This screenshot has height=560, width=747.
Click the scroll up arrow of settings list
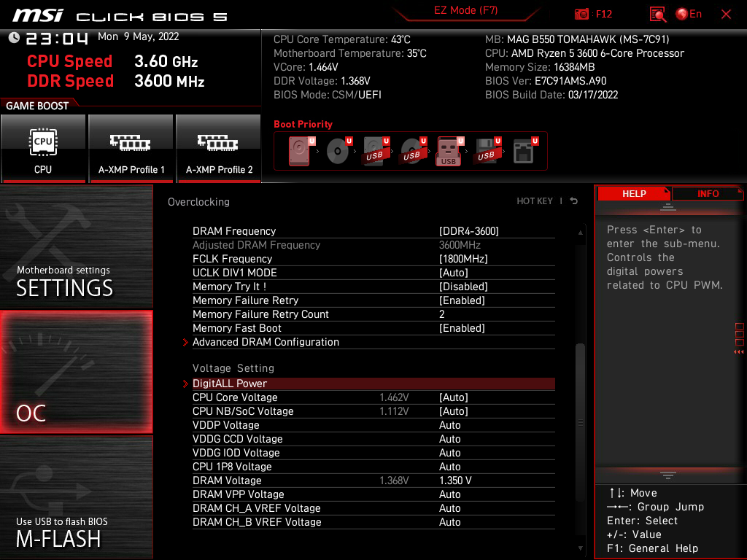click(x=580, y=233)
